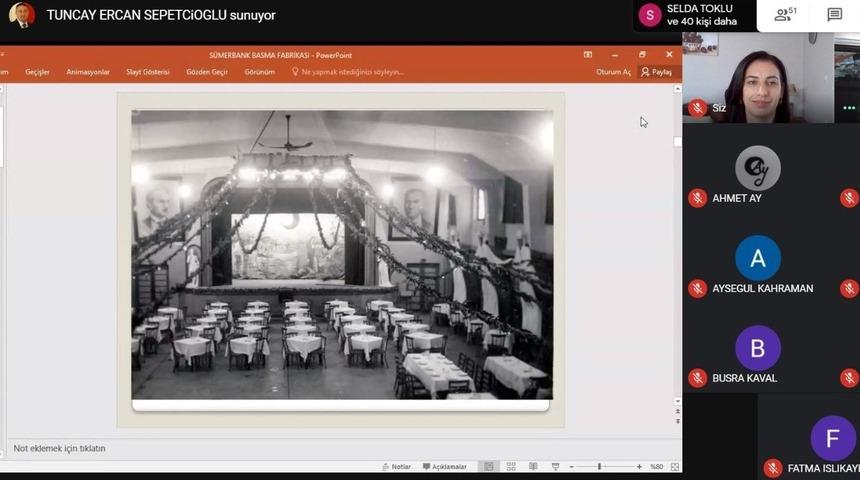This screenshot has width=860, height=480.
Task: Switch to Slide Sorter view
Action: pos(511,466)
